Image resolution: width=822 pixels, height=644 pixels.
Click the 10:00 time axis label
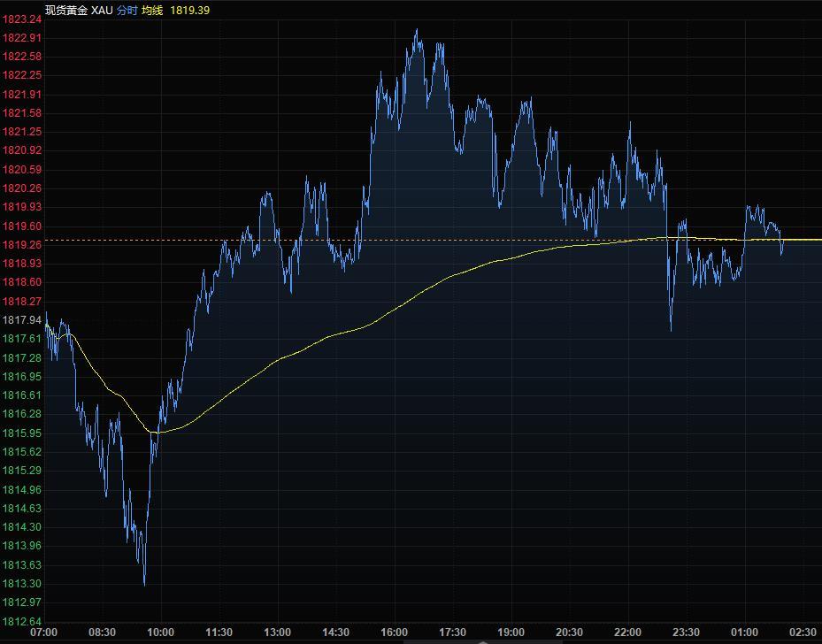point(160,632)
